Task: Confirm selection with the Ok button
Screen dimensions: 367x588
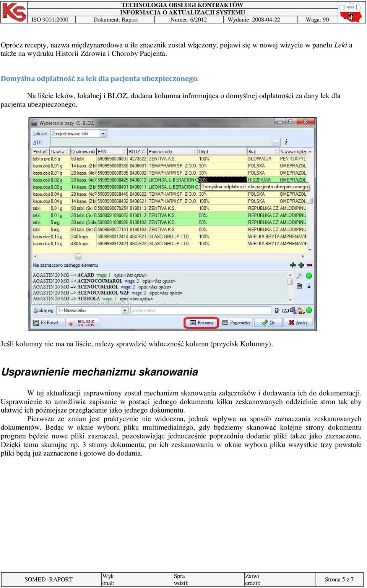Action: click(269, 323)
